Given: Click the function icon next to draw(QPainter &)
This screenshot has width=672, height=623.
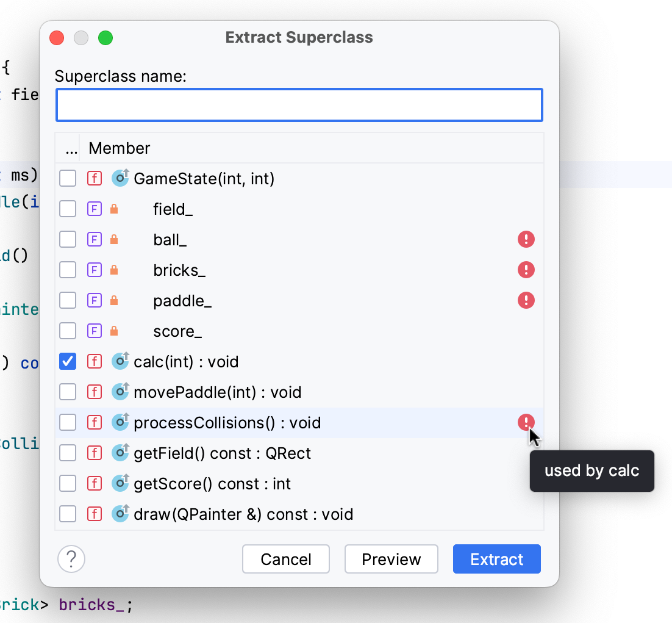Looking at the screenshot, I should [x=95, y=514].
